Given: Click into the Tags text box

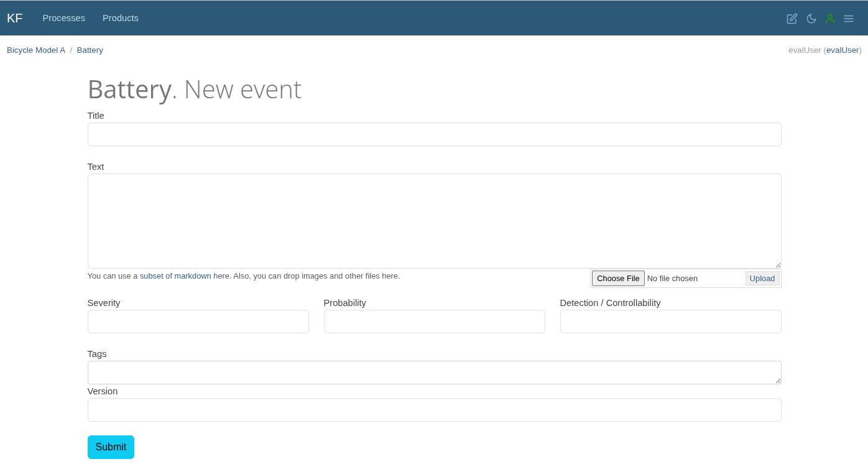Looking at the screenshot, I should pos(434,373).
